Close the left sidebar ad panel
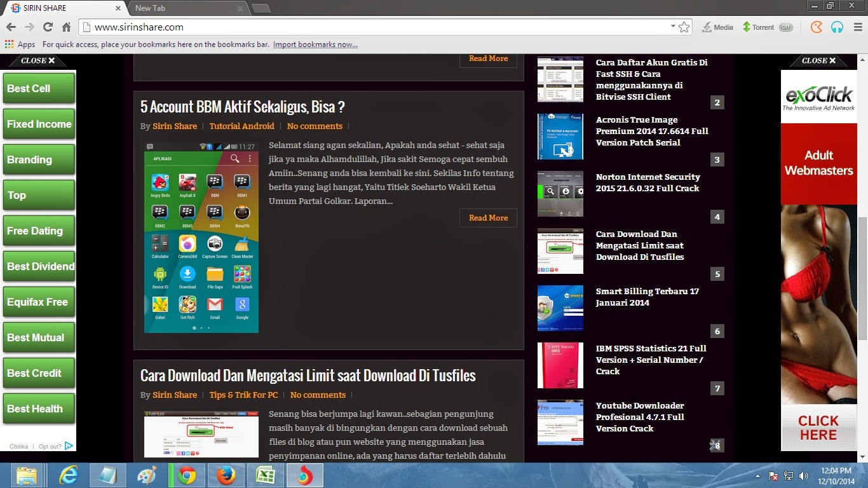 click(x=38, y=61)
